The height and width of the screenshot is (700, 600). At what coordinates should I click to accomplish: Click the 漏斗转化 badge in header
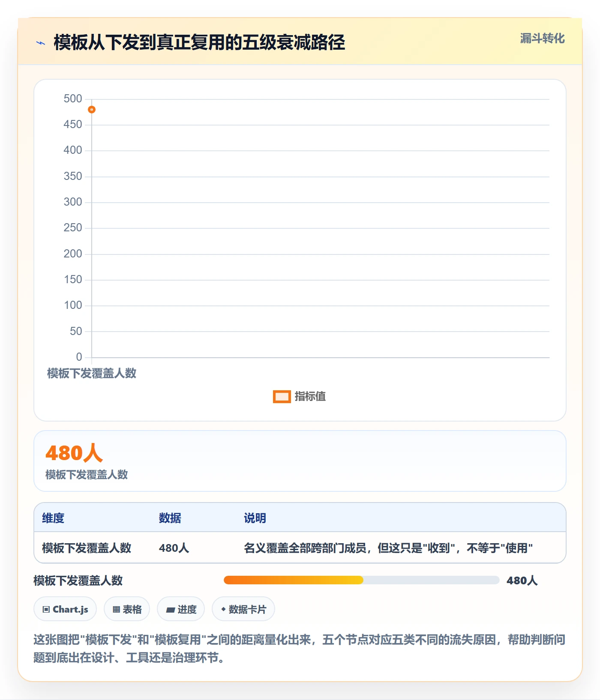pyautogui.click(x=542, y=39)
